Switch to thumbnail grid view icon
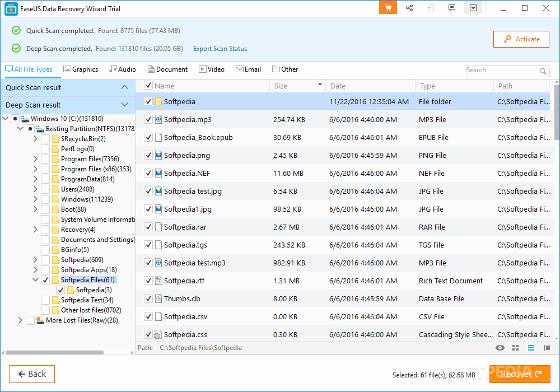The image size is (560, 392). tap(515, 348)
